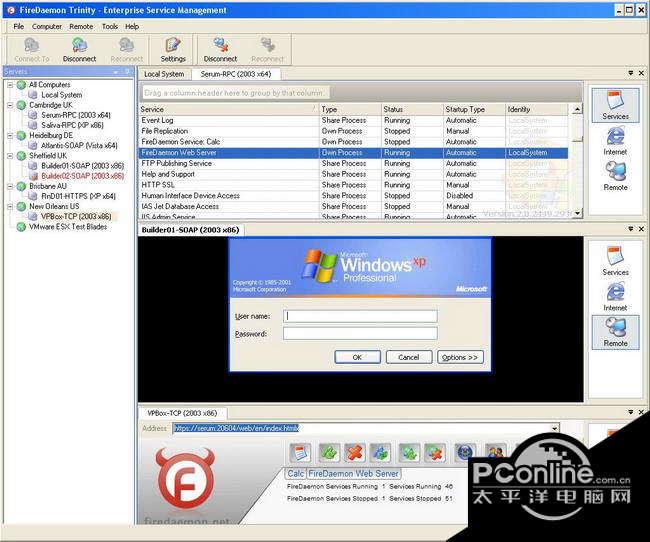Click Reconnect icon left of Settings
Screen dimensions: 650x542
click(126, 45)
